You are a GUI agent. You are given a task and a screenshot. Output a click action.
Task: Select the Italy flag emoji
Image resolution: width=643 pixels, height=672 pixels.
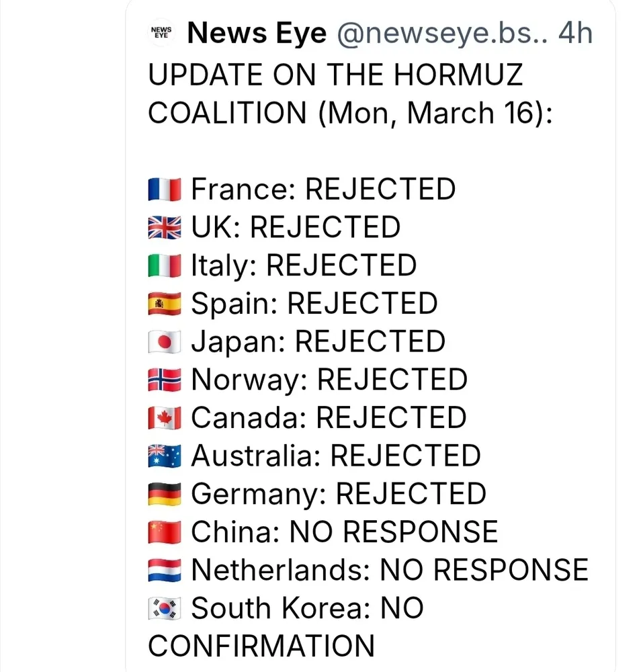(x=165, y=265)
